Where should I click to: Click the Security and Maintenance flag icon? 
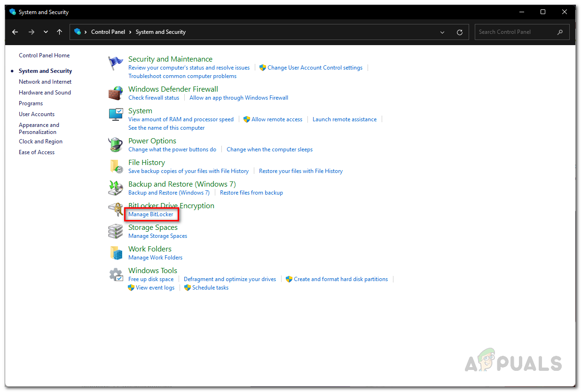(115, 63)
